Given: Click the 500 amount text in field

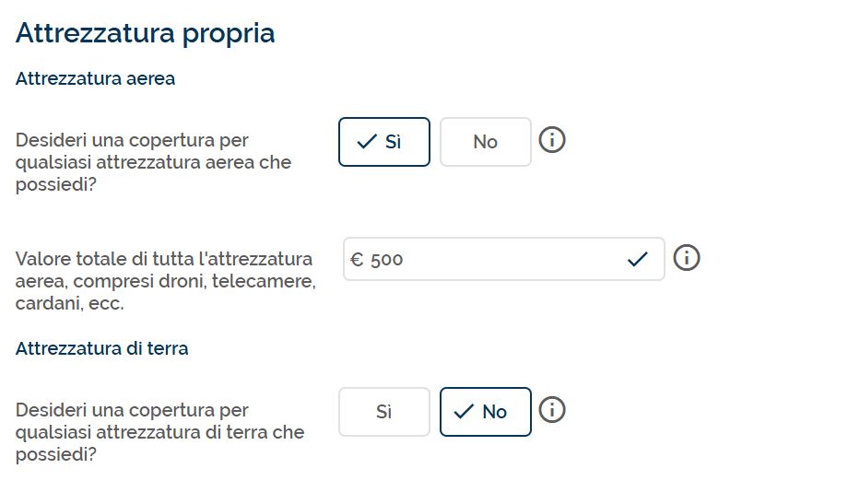Looking at the screenshot, I should [x=386, y=260].
